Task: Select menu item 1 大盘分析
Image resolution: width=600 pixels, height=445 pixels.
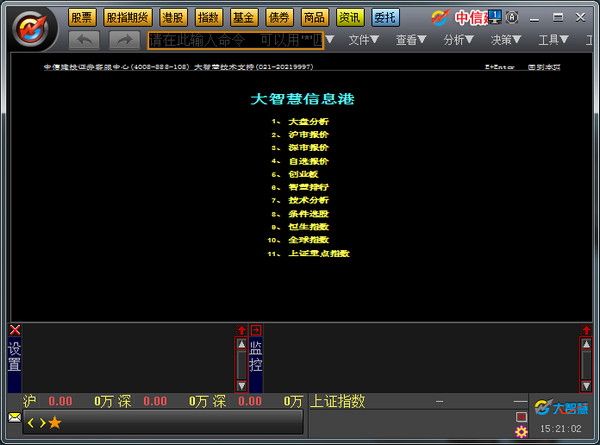Action: pyautogui.click(x=300, y=122)
